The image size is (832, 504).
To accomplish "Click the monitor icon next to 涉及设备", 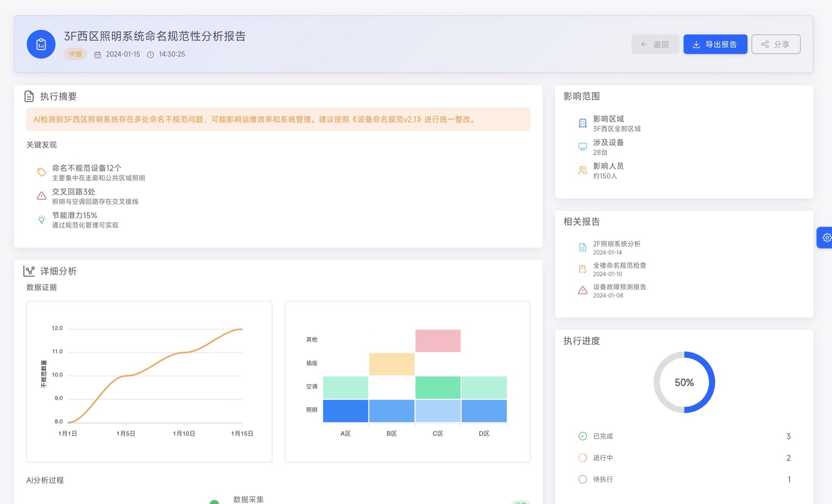I will (x=582, y=146).
